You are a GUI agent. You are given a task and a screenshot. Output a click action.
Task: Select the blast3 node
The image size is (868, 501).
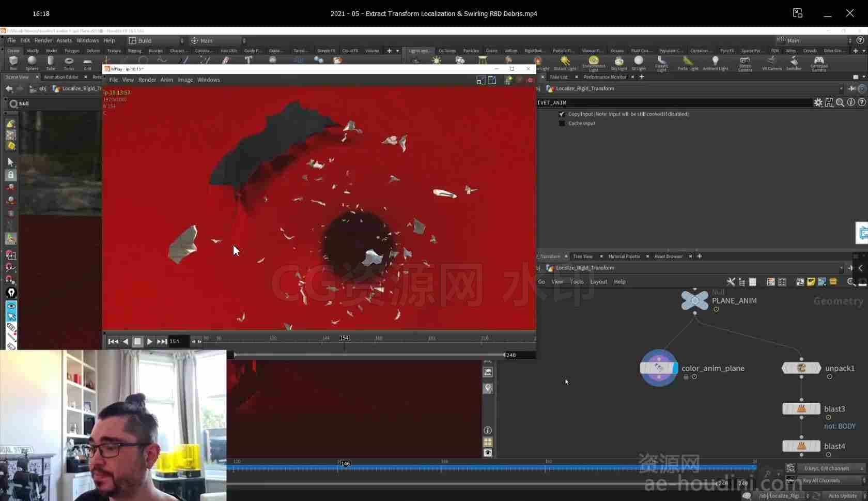[x=801, y=408]
